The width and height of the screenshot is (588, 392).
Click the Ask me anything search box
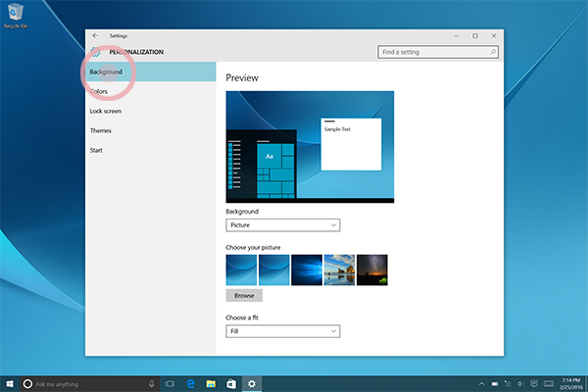90,384
